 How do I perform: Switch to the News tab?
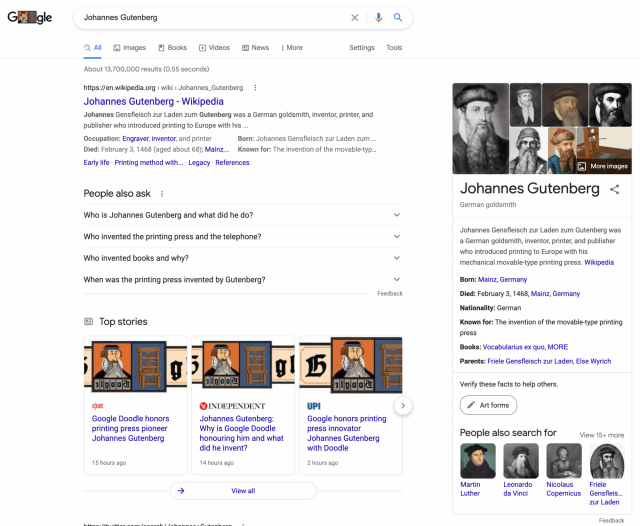coord(256,48)
